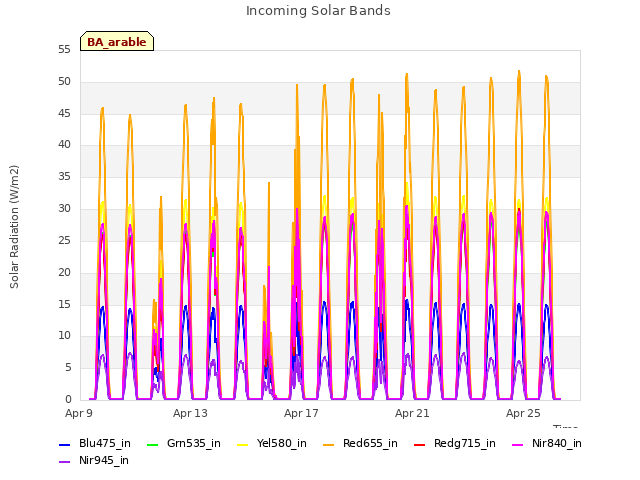
Task: Click the 25 y-axis tick label
Action: click(x=64, y=240)
